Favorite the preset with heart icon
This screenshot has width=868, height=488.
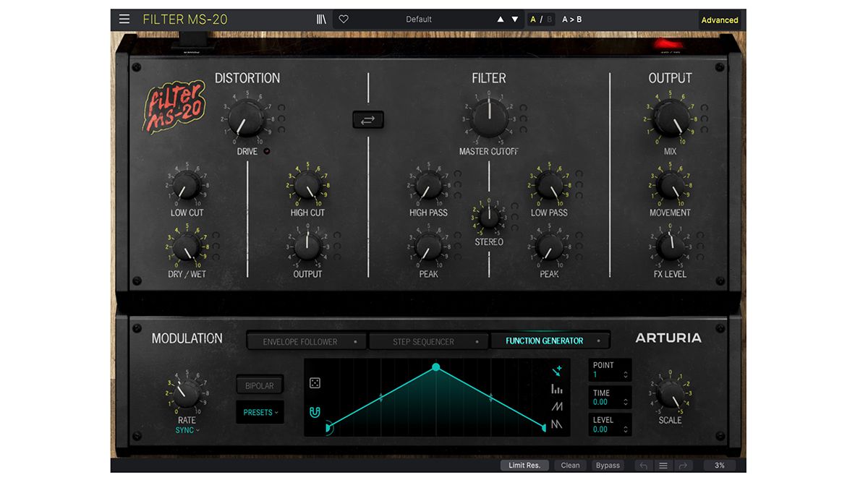pos(344,20)
